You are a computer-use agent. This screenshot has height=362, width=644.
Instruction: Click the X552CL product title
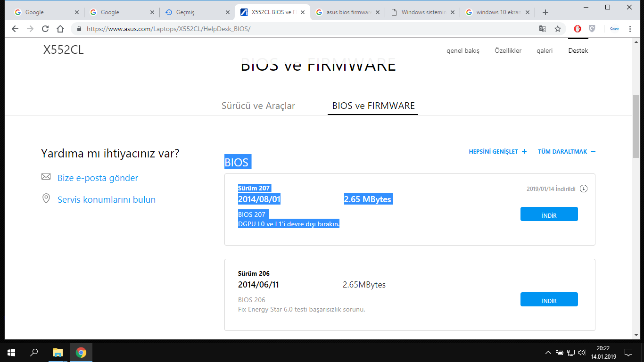pyautogui.click(x=64, y=50)
